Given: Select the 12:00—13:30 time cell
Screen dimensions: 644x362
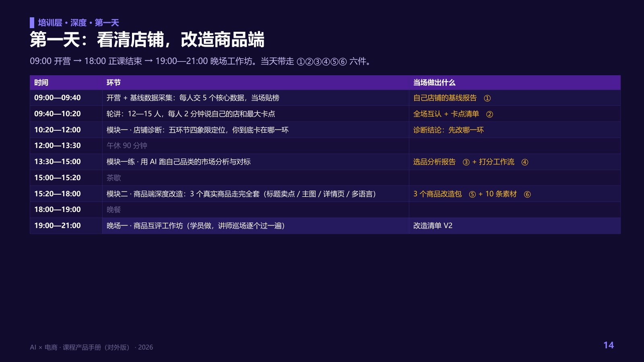Looking at the screenshot, I should pyautogui.click(x=66, y=146).
